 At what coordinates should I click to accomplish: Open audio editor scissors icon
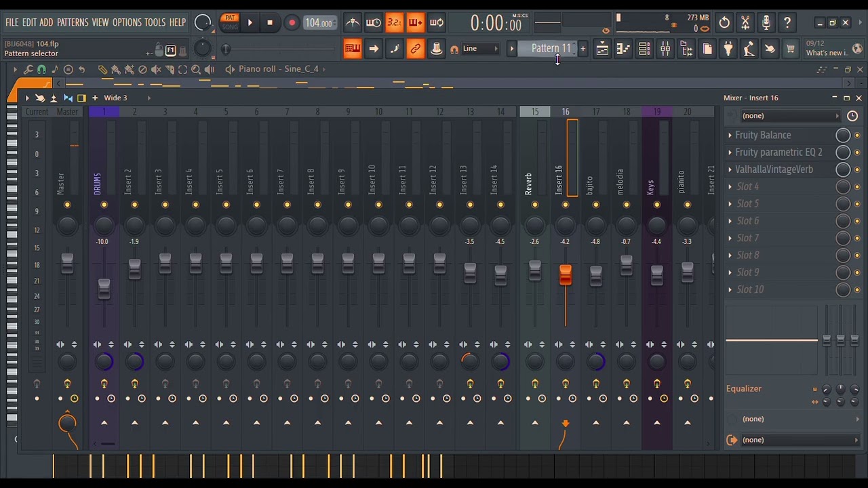[745, 23]
